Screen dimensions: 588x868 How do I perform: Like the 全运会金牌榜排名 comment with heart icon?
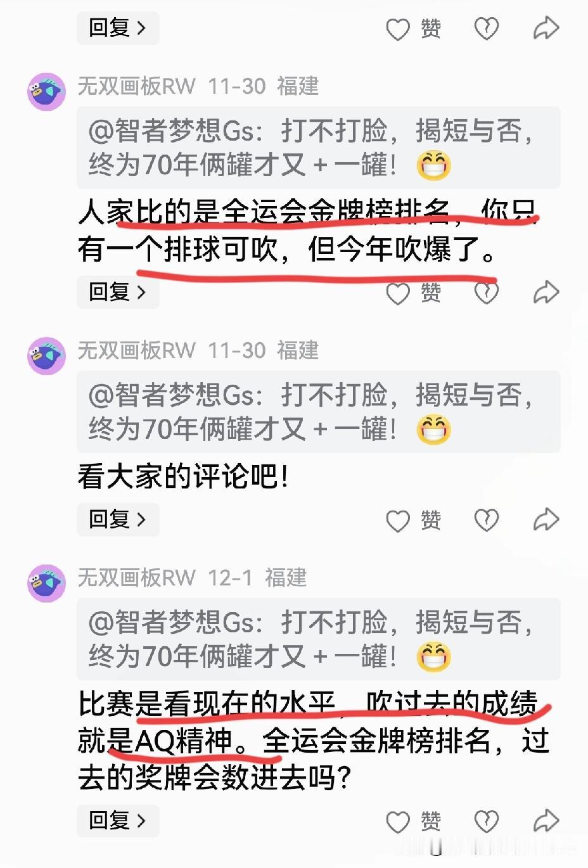tap(398, 293)
